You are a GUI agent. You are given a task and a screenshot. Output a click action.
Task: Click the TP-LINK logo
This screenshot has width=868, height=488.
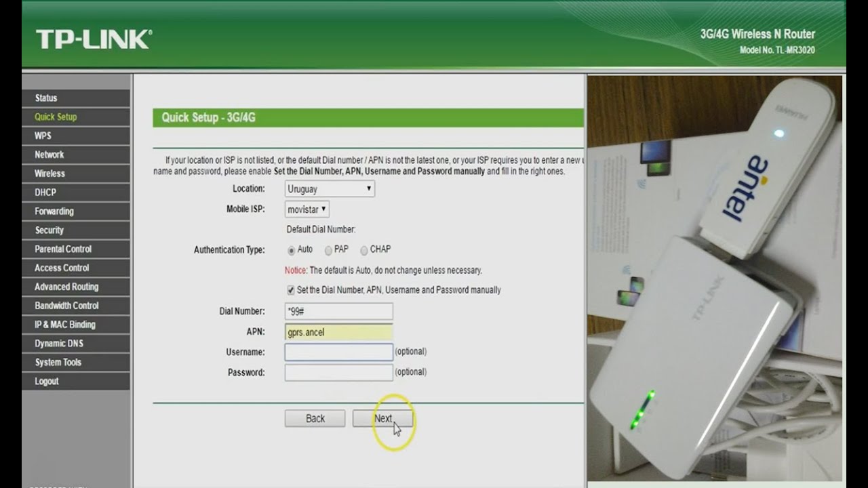pyautogui.click(x=94, y=39)
